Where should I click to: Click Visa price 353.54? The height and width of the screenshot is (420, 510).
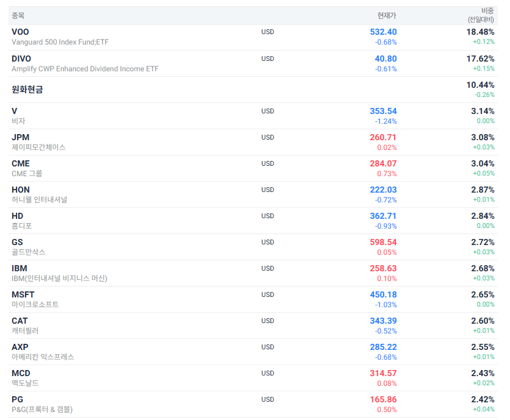383,111
